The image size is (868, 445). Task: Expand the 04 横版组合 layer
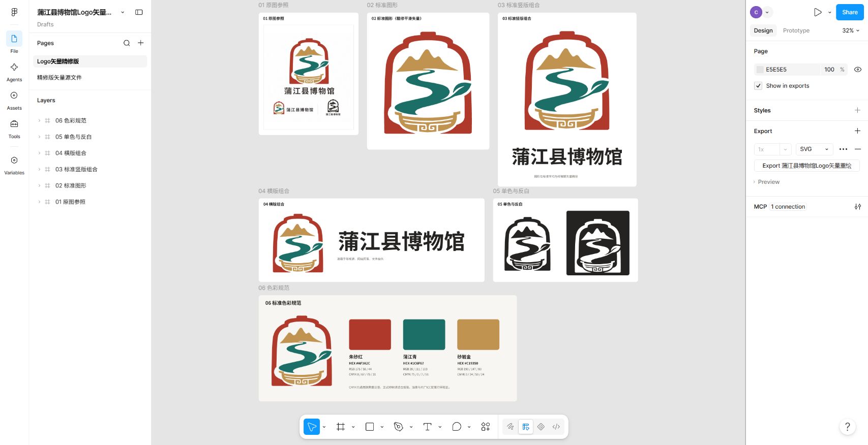(39, 153)
